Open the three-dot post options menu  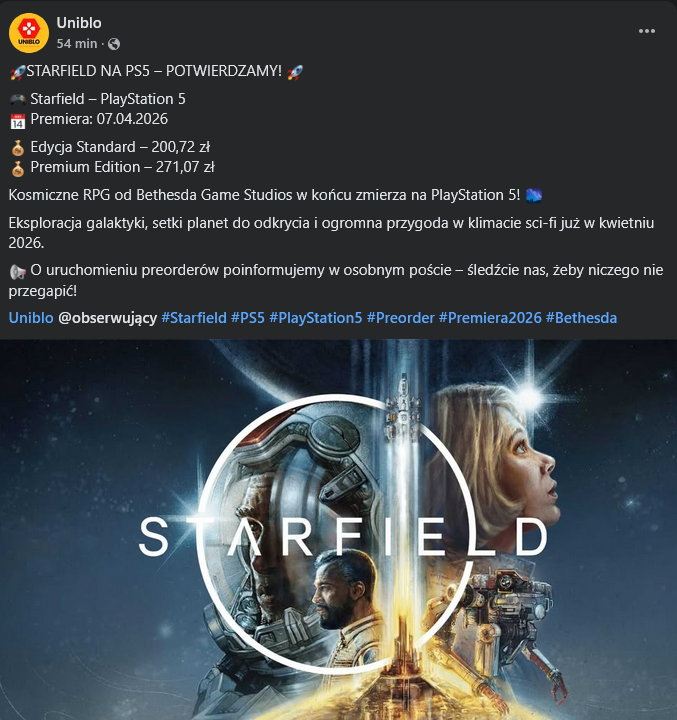647,31
